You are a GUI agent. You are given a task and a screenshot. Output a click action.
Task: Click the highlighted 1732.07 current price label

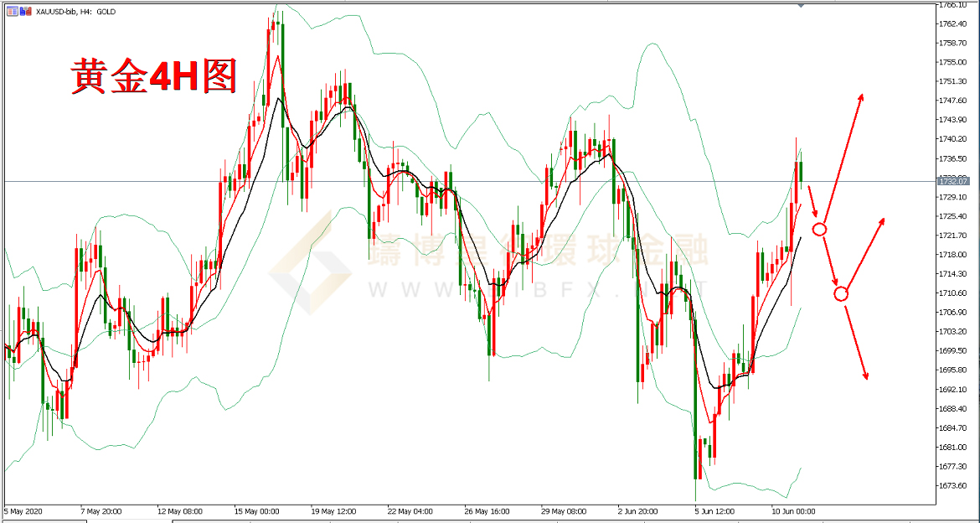tap(953, 181)
